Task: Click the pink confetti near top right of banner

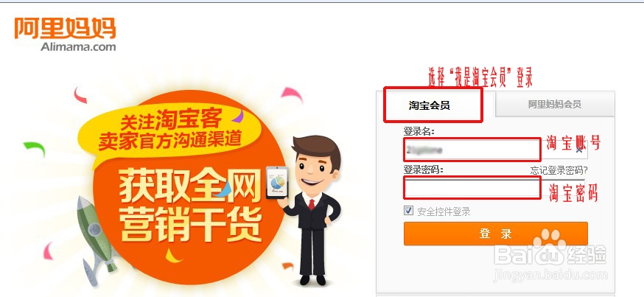Action: 292,94
